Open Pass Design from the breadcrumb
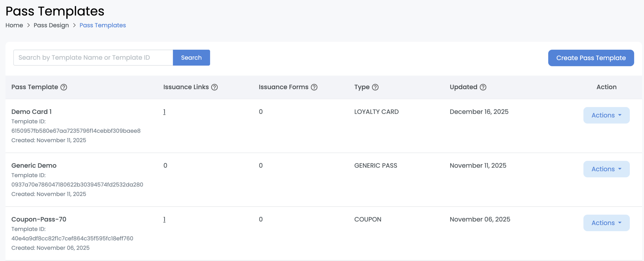This screenshot has width=644, height=261. [x=51, y=25]
